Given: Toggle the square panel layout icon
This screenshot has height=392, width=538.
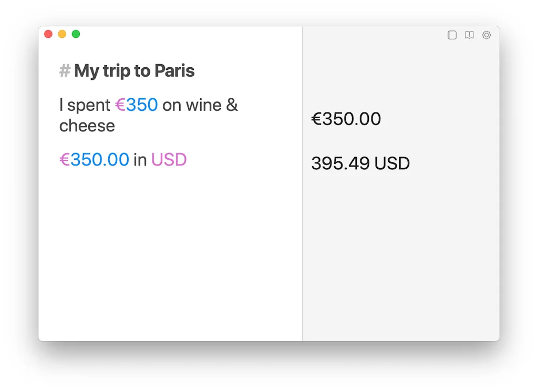Looking at the screenshot, I should 452,35.
